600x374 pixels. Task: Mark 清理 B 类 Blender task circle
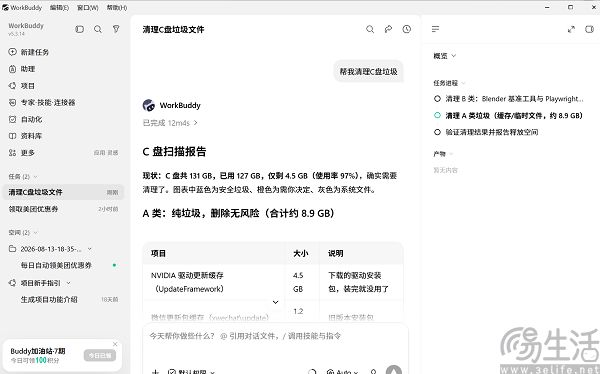pos(437,99)
